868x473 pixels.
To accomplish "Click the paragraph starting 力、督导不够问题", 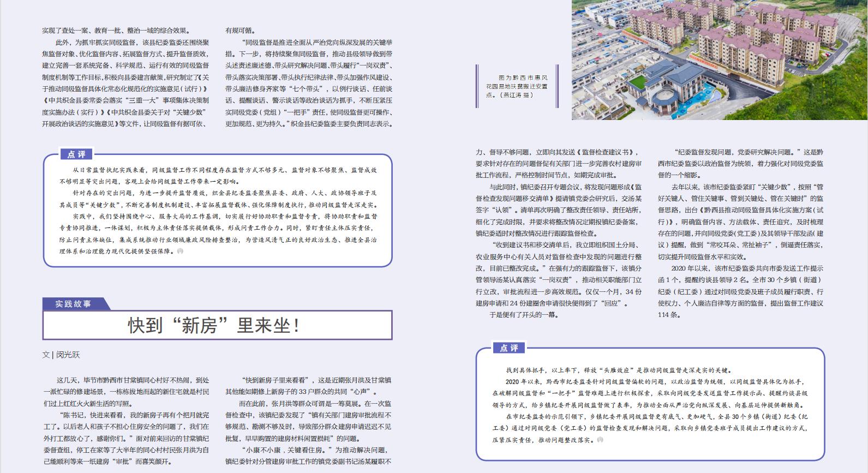I will [x=559, y=164].
